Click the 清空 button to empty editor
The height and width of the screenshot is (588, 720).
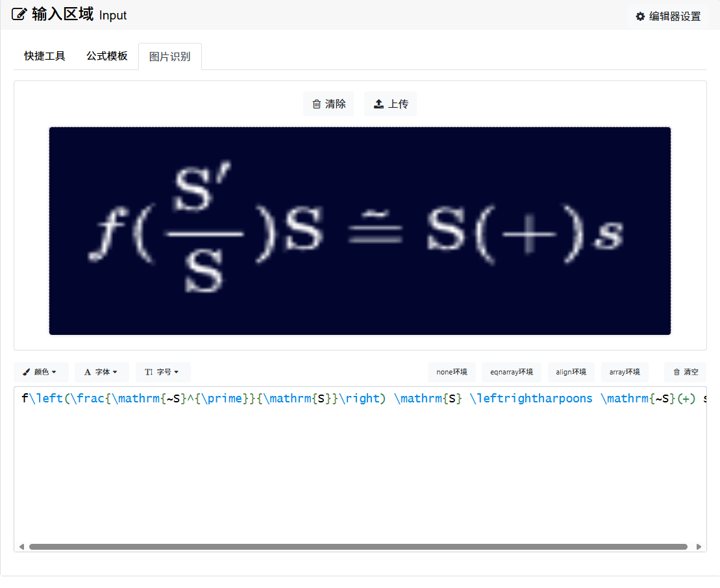click(686, 372)
